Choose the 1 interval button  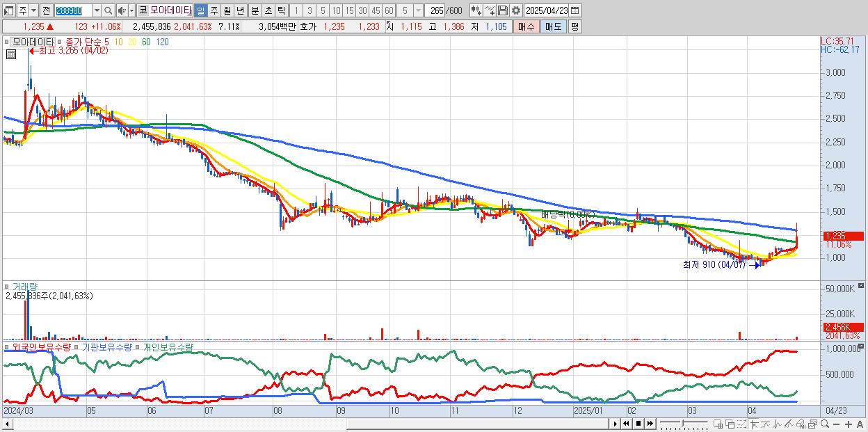click(296, 10)
